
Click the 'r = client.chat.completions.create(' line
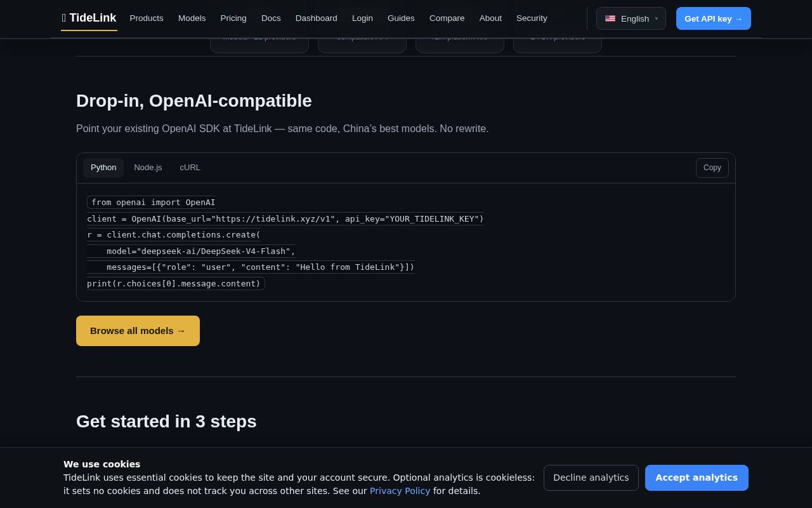(x=174, y=235)
